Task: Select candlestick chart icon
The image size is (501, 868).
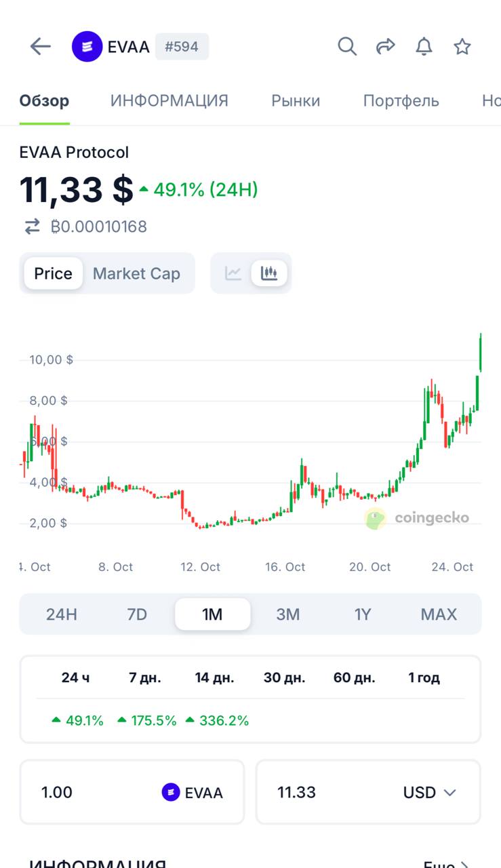Action: point(269,273)
